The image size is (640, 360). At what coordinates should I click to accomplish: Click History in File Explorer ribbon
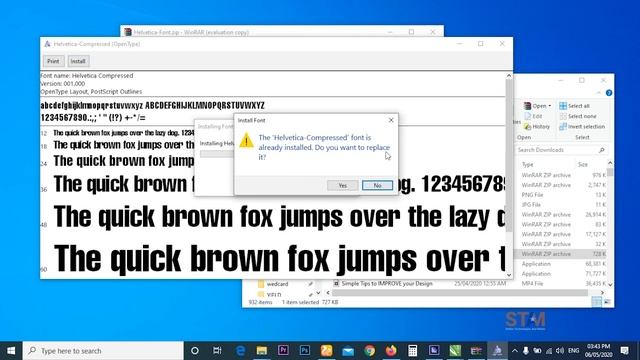click(x=537, y=127)
